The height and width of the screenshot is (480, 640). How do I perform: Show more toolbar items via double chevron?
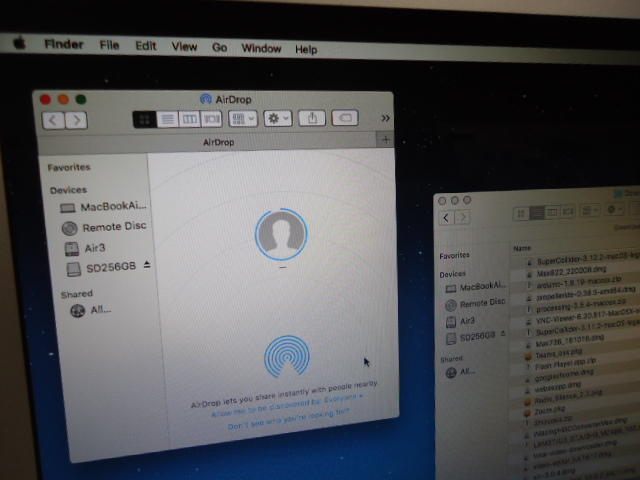click(x=385, y=118)
